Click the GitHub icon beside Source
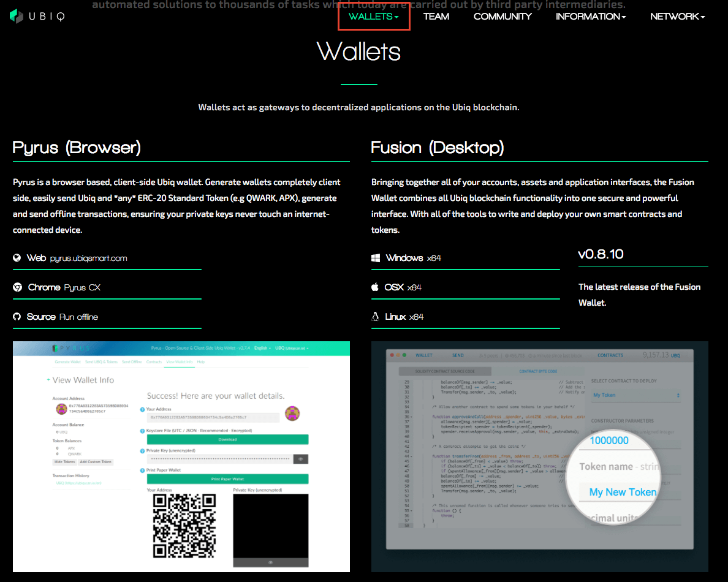Screen dimensions: 728x582 click(17, 317)
